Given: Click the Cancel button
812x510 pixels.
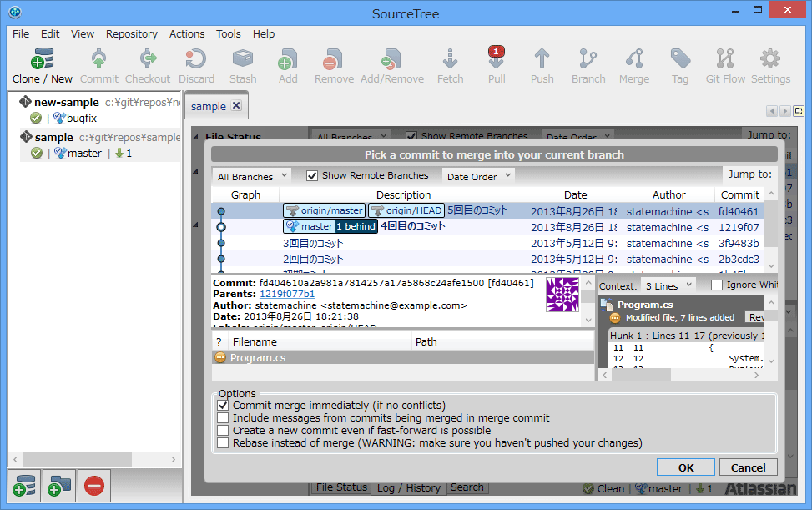Looking at the screenshot, I should (748, 467).
